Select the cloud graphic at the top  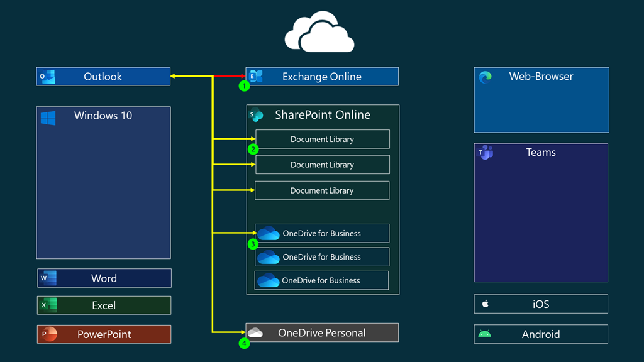point(319,30)
